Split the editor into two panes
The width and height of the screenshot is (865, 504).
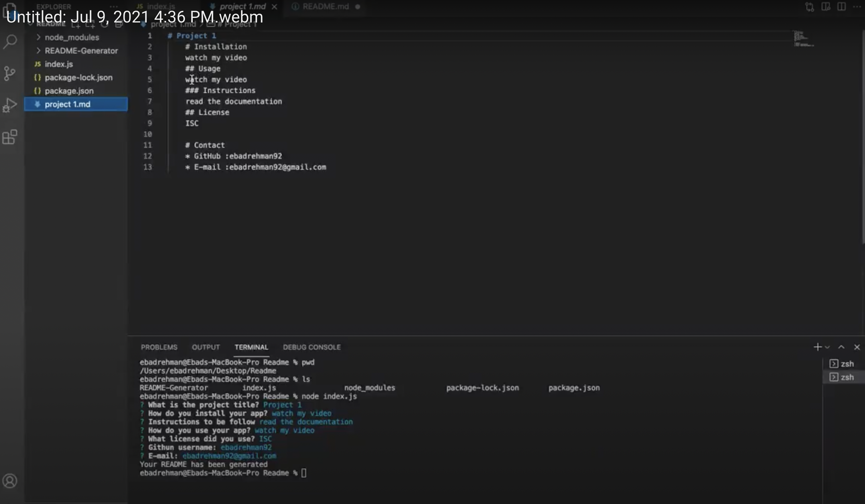[x=841, y=6]
